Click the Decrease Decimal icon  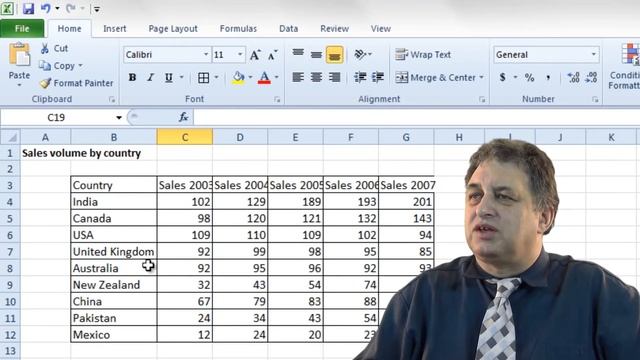591,77
